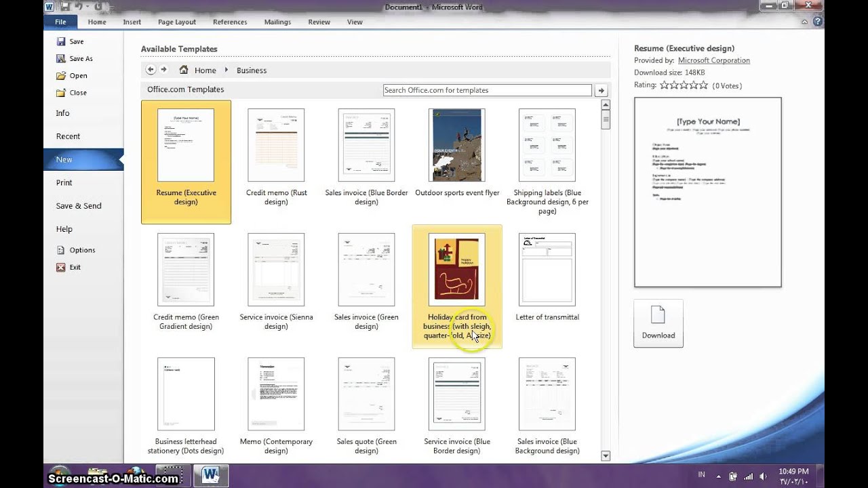Select New in the backstage menu

83,159
